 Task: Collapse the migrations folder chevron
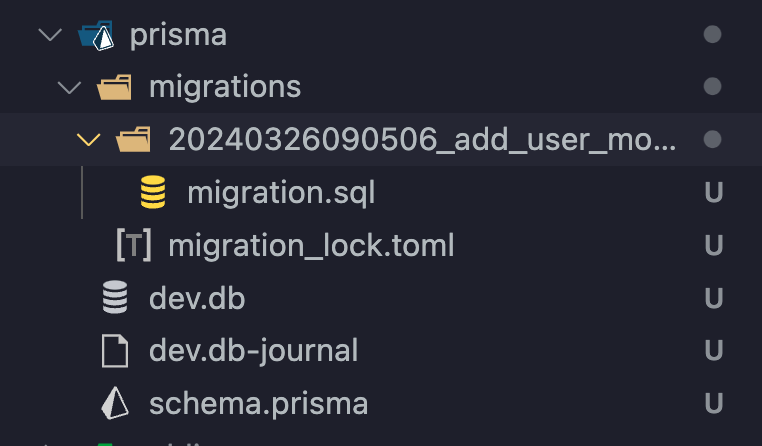click(x=69, y=87)
